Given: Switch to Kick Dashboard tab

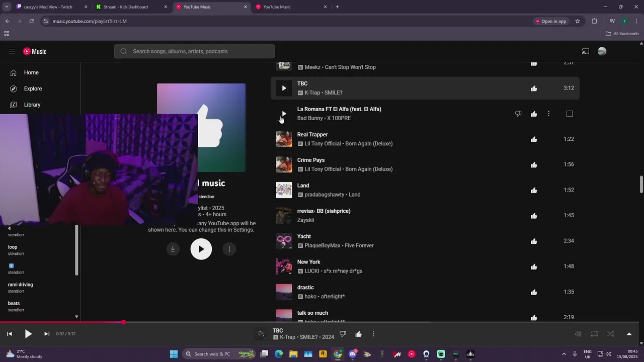Looking at the screenshot, I should [x=131, y=7].
